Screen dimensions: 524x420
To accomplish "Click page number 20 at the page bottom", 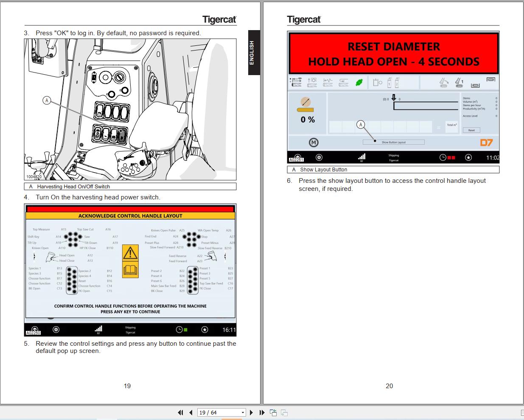I will click(x=389, y=386).
